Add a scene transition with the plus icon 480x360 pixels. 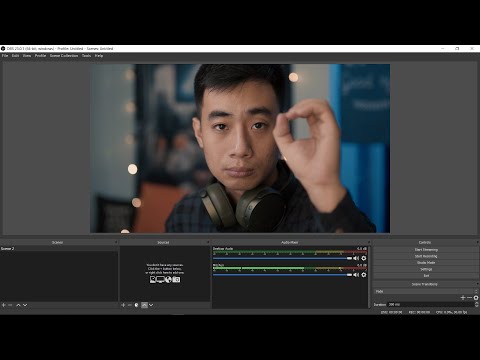(x=463, y=298)
